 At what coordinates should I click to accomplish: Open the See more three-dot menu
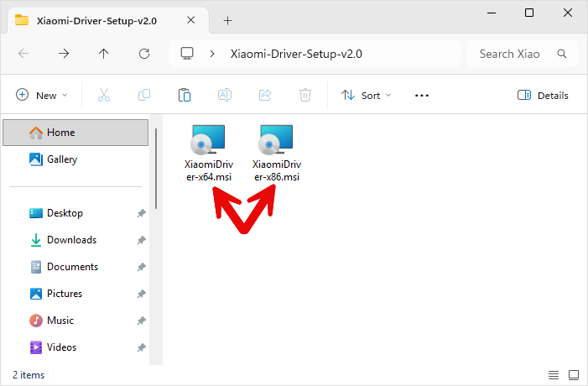(x=422, y=96)
